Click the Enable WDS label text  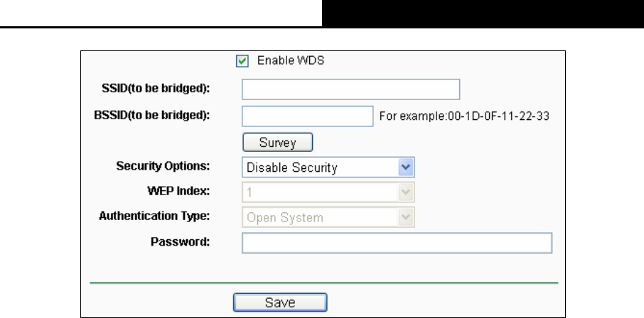coord(291,61)
